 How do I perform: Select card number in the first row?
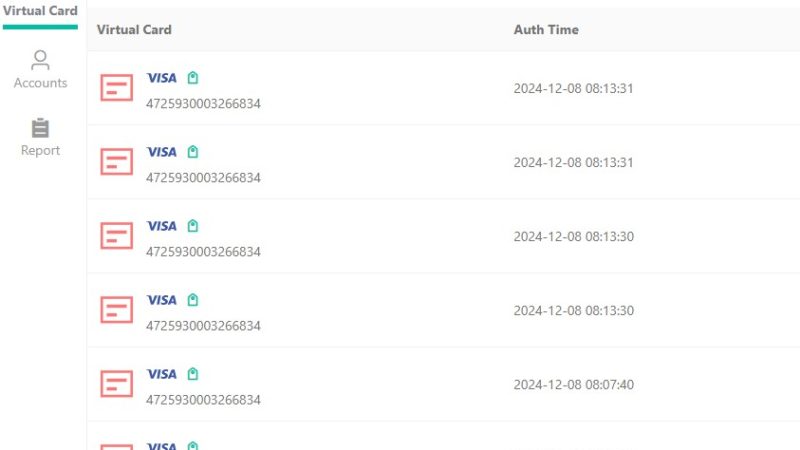coord(203,104)
